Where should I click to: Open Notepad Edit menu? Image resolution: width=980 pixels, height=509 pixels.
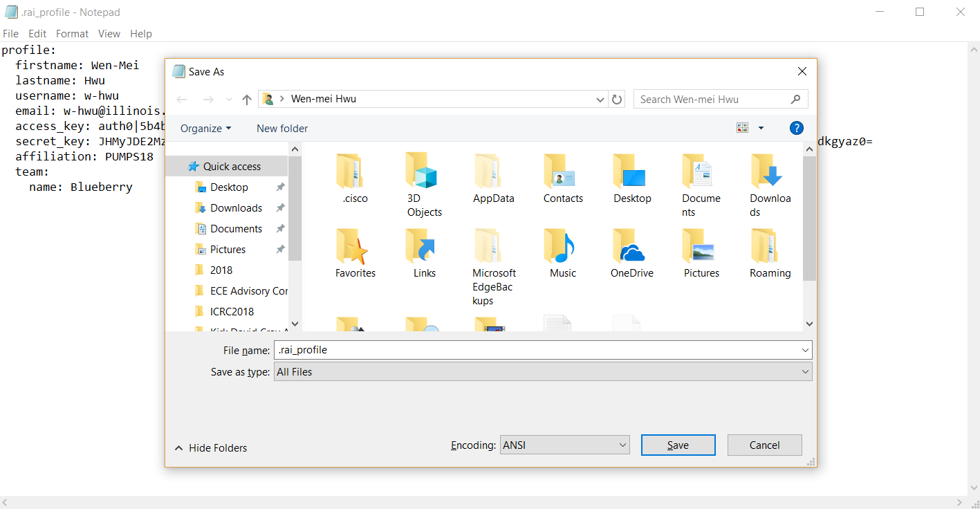click(x=37, y=33)
